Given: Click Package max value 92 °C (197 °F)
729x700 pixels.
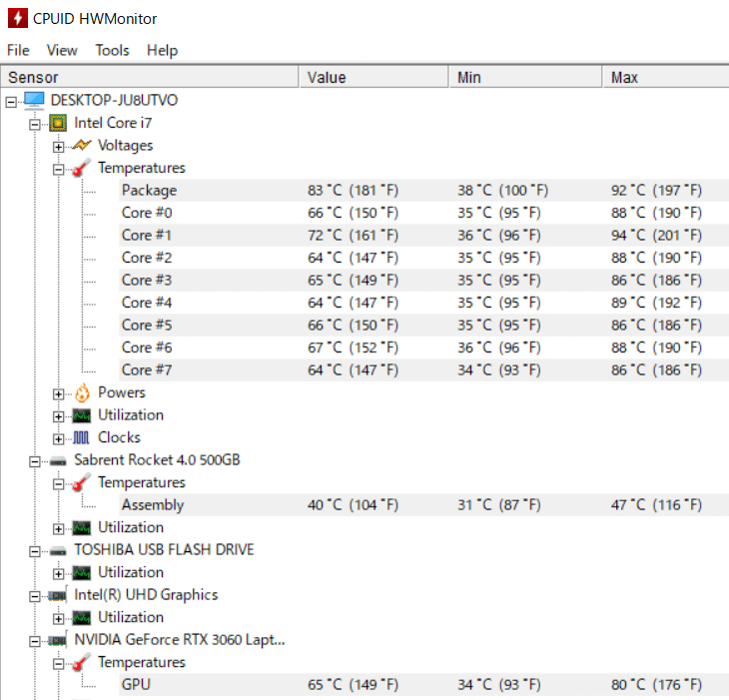Looking at the screenshot, I should pyautogui.click(x=656, y=190).
